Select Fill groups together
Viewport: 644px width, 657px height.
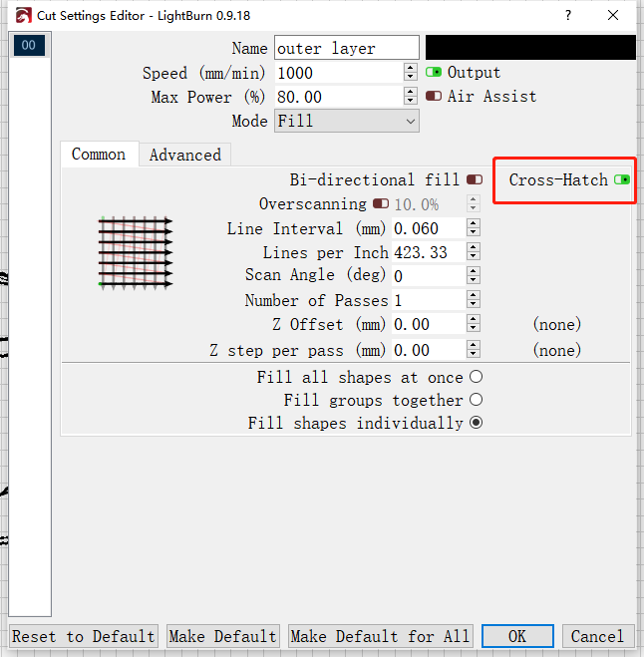(x=476, y=400)
